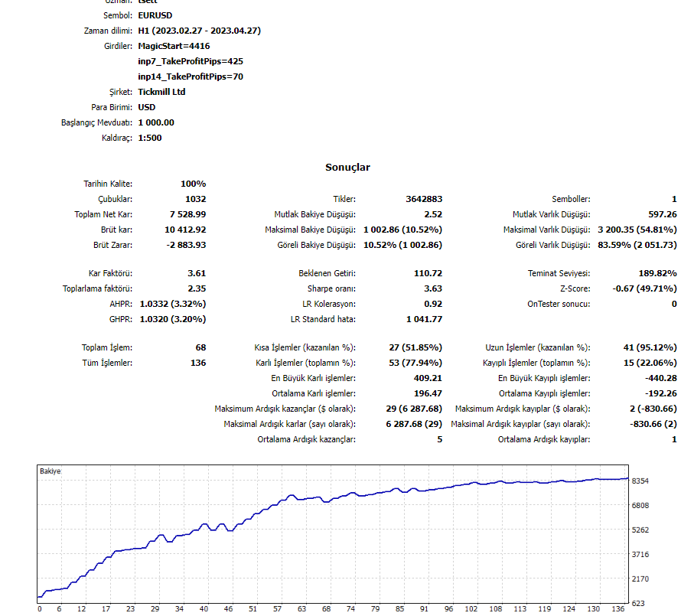Click En Büyük Karlı işlemler value 409.21
The image size is (694, 616).
(428, 378)
